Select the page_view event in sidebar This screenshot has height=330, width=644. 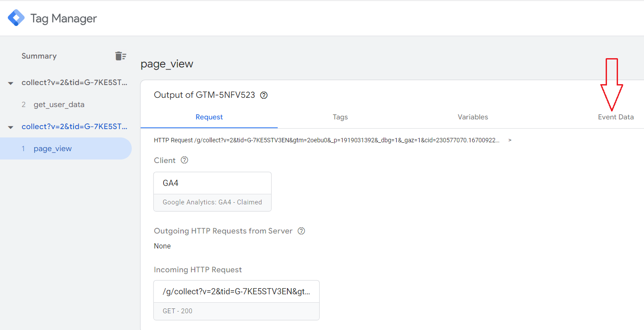click(52, 148)
